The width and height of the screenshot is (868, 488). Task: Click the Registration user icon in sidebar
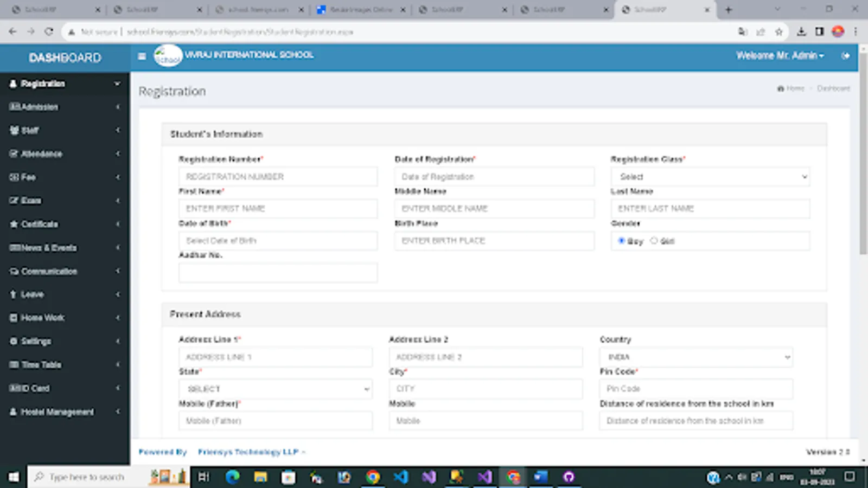coord(14,84)
